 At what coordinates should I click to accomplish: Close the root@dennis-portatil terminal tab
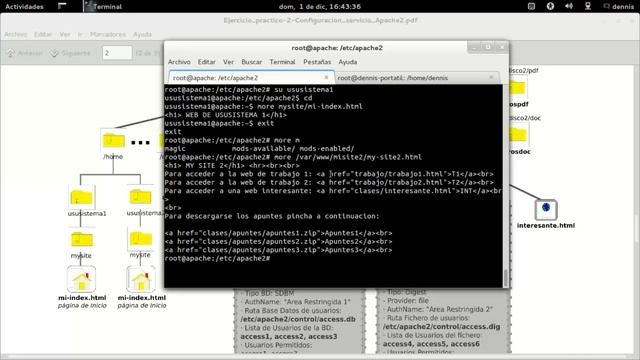tap(491, 77)
